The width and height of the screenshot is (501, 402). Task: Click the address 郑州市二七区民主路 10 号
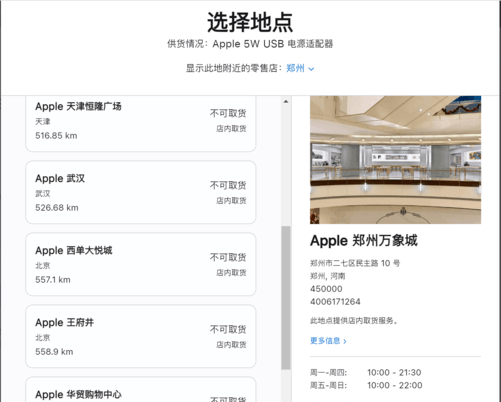[x=355, y=263]
